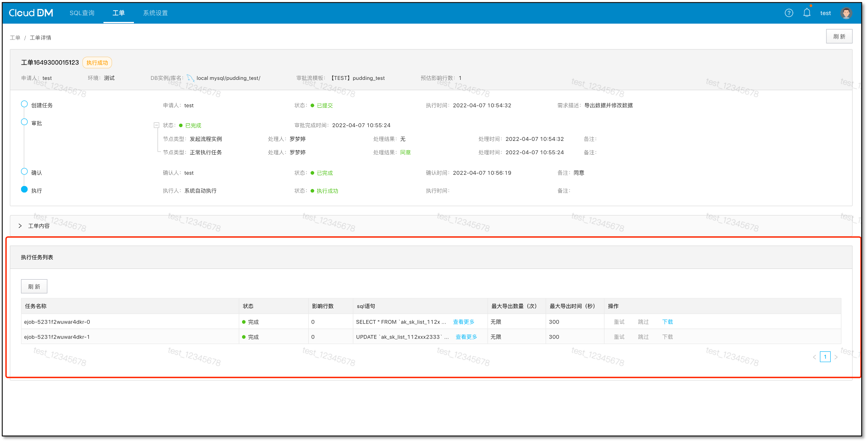The height and width of the screenshot is (442, 868).
Task: Click the Cloud DM logo
Action: (x=31, y=13)
